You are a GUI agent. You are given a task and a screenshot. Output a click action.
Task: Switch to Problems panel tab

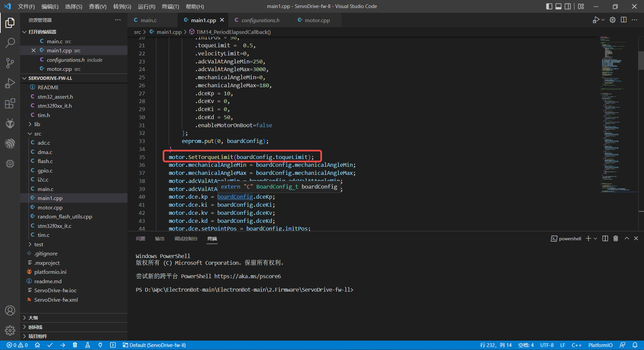point(141,239)
